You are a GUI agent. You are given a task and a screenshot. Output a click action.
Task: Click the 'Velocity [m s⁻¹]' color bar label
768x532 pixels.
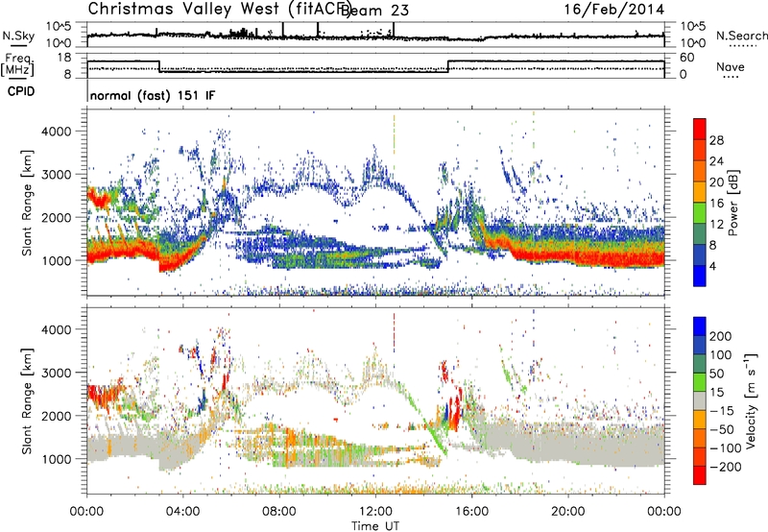pos(751,400)
